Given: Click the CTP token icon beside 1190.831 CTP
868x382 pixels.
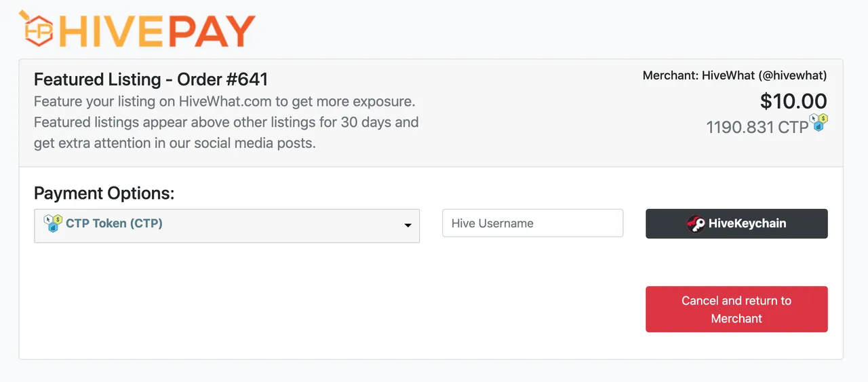Looking at the screenshot, I should coord(820,122).
